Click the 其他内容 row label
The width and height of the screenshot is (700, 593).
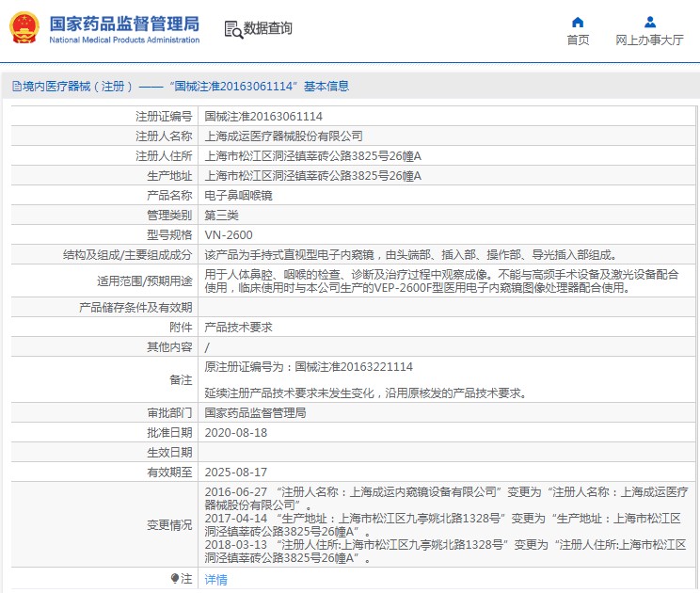[169, 347]
